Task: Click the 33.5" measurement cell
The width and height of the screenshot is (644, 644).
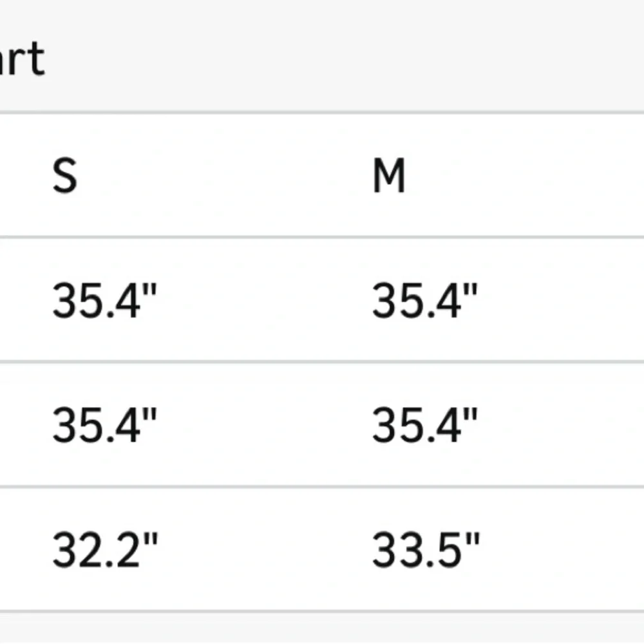Action: tap(426, 551)
